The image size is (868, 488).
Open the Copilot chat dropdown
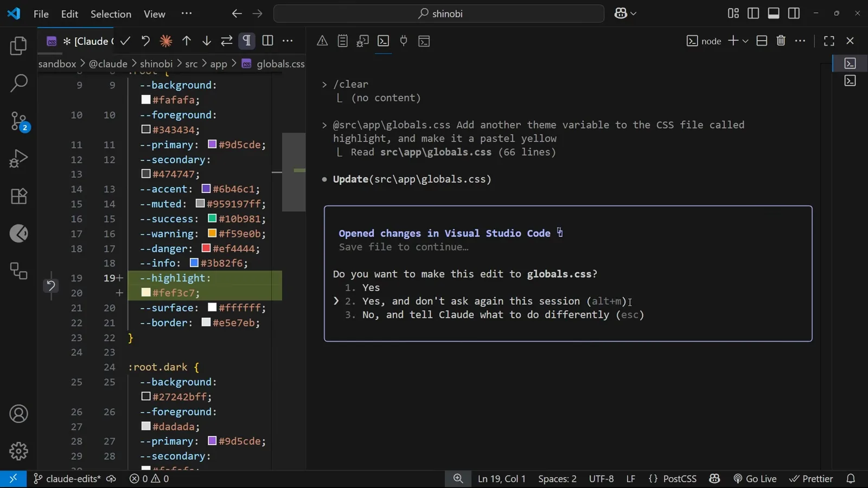point(626,14)
